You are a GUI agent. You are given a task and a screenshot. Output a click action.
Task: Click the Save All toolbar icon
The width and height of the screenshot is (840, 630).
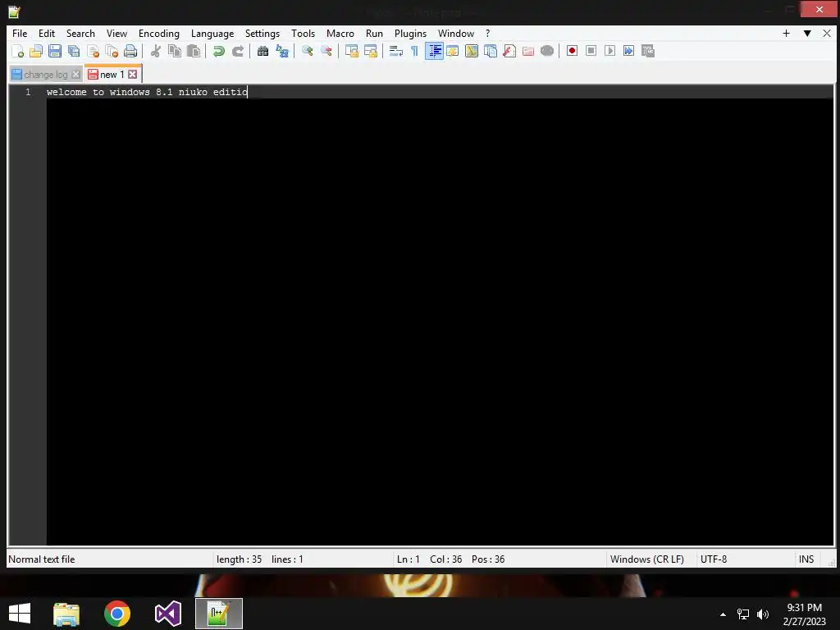point(73,51)
